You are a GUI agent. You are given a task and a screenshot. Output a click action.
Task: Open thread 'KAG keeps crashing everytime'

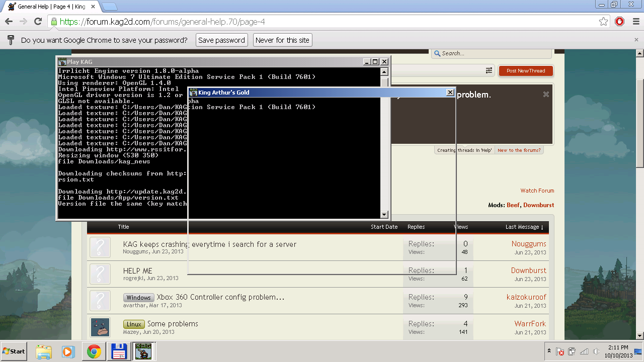pos(209,244)
